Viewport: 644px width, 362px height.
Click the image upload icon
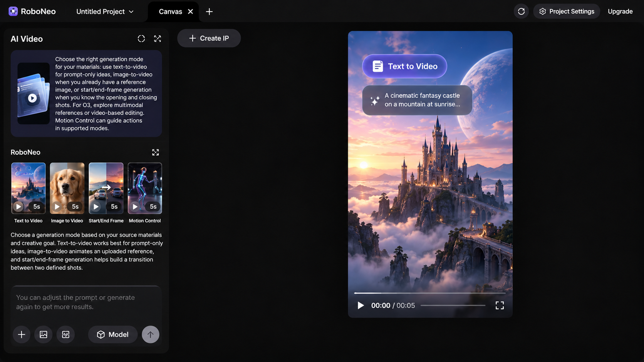coord(44,335)
